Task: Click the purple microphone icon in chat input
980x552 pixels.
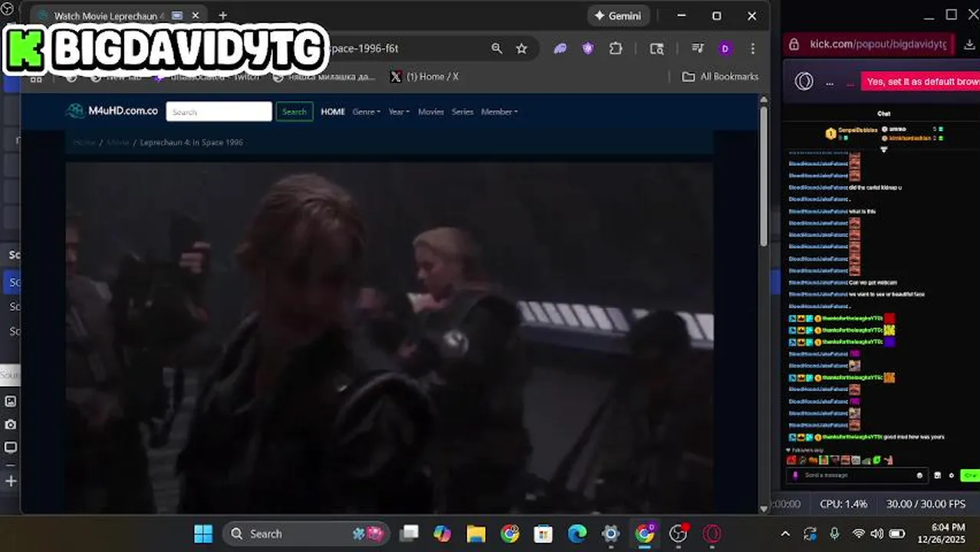Action: coord(795,475)
